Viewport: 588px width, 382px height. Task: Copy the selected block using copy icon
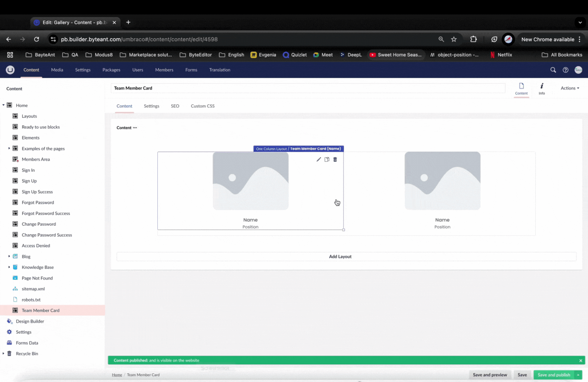click(x=327, y=160)
